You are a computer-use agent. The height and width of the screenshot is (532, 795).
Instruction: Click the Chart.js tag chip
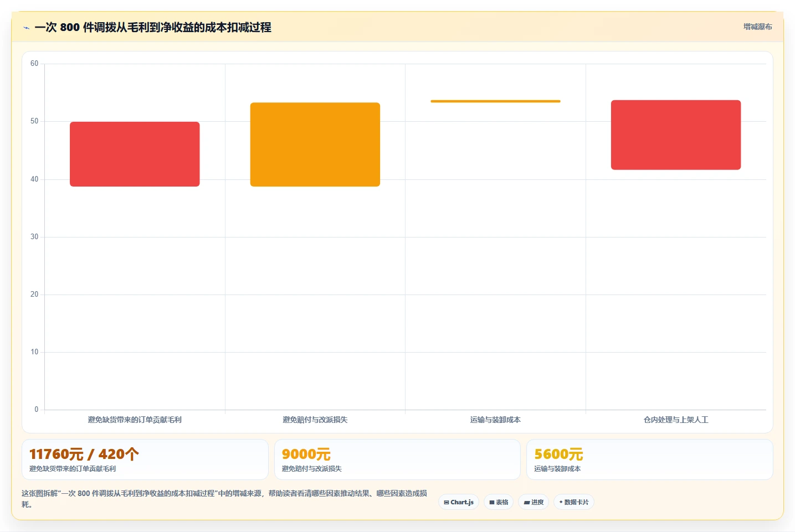[459, 502]
